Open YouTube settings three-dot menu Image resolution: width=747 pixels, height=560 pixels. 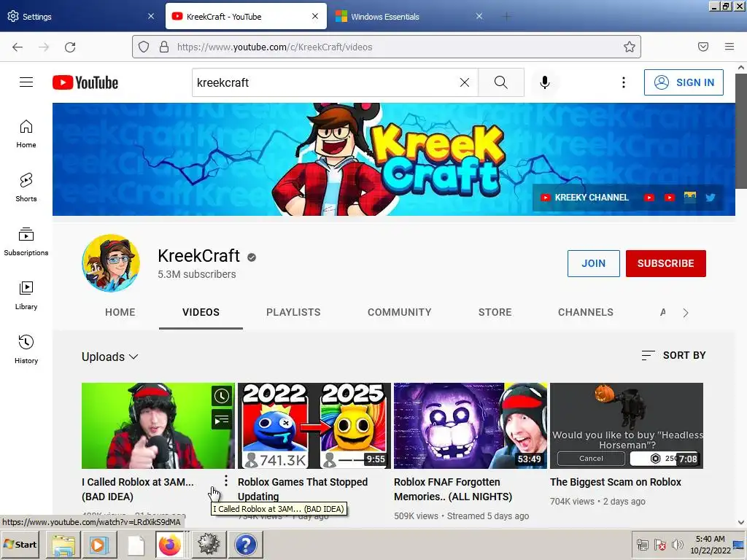(623, 82)
